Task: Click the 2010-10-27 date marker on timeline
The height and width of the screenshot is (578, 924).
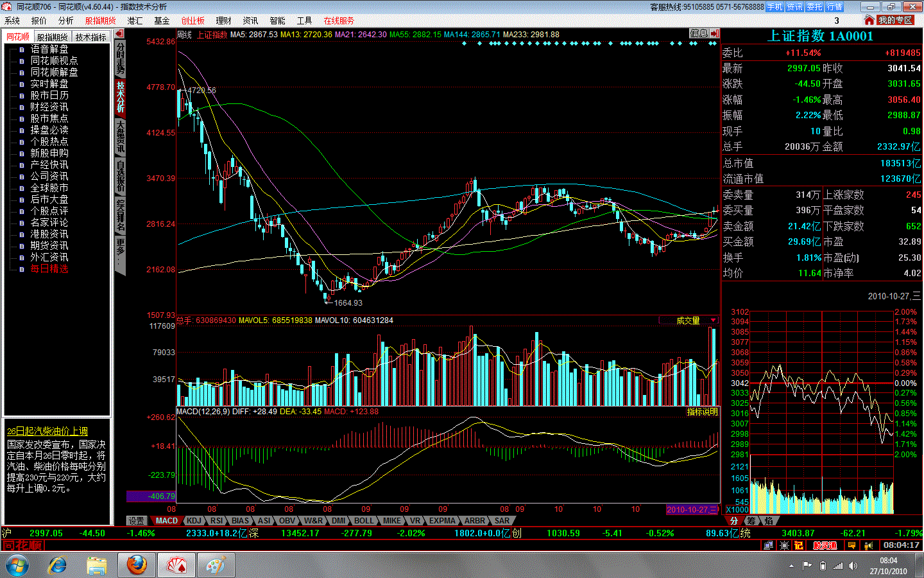Action: pos(692,509)
